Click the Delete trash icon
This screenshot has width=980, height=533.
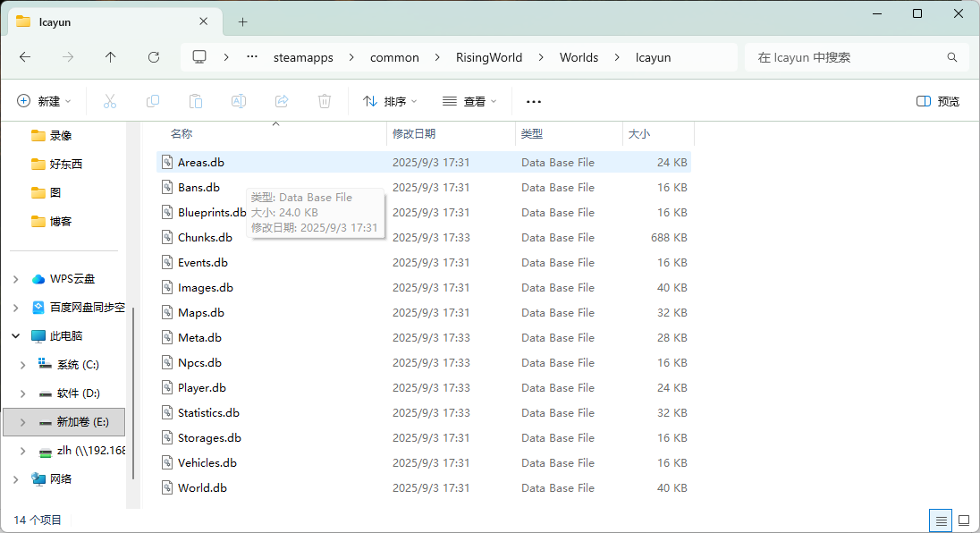tap(325, 101)
